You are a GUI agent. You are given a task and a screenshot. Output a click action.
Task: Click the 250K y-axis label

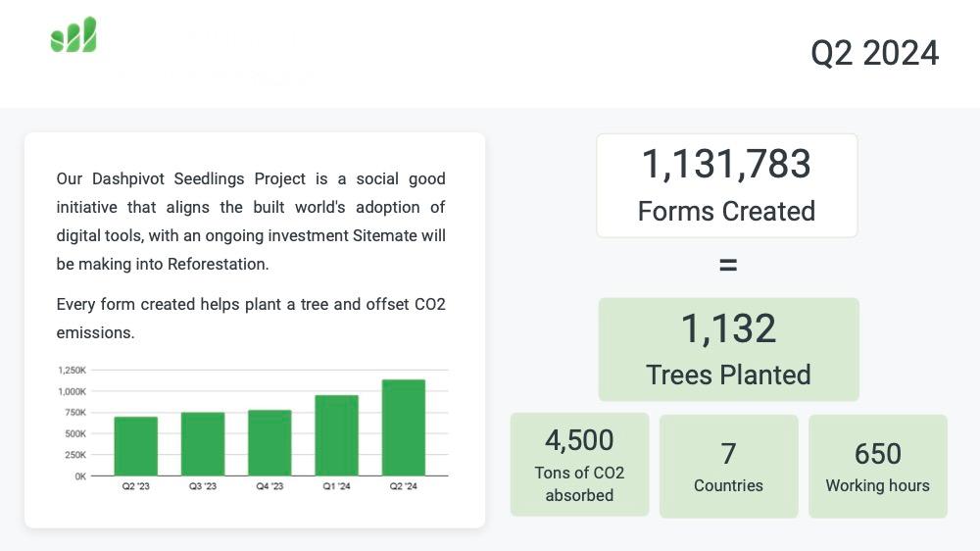tap(75, 455)
